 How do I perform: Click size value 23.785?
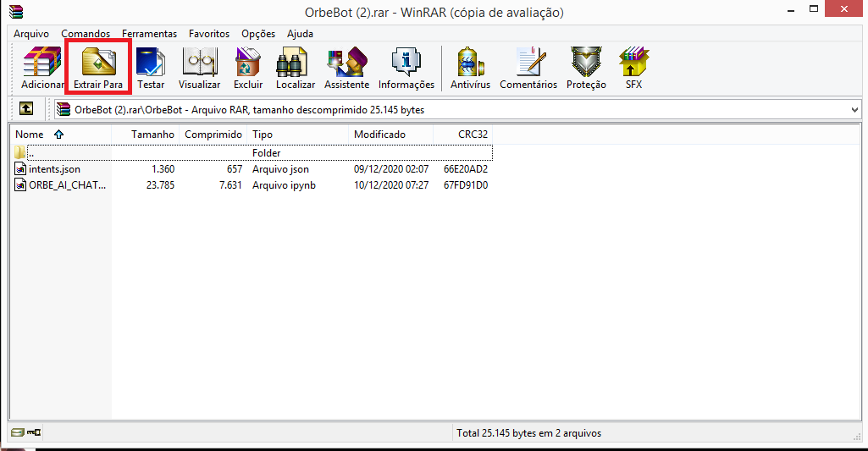tap(160, 185)
